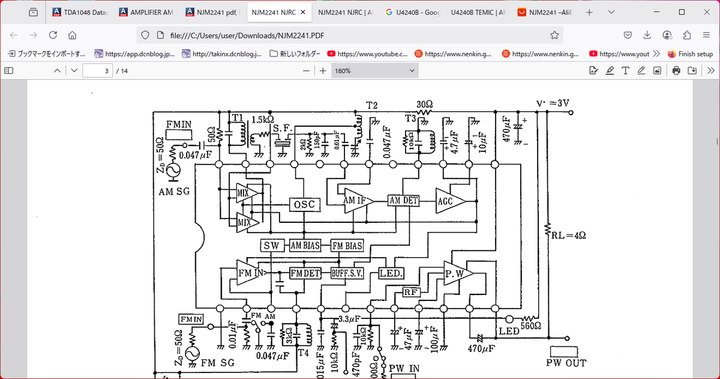Open a new browser tab

click(589, 12)
